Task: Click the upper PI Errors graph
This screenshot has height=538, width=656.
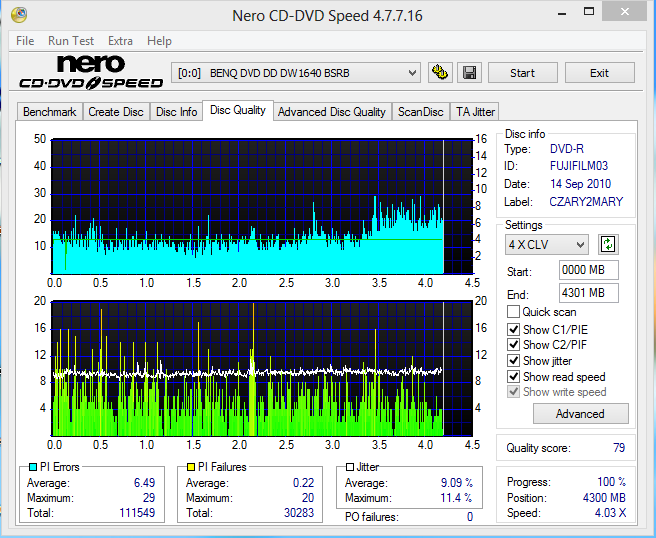Action: [x=262, y=207]
